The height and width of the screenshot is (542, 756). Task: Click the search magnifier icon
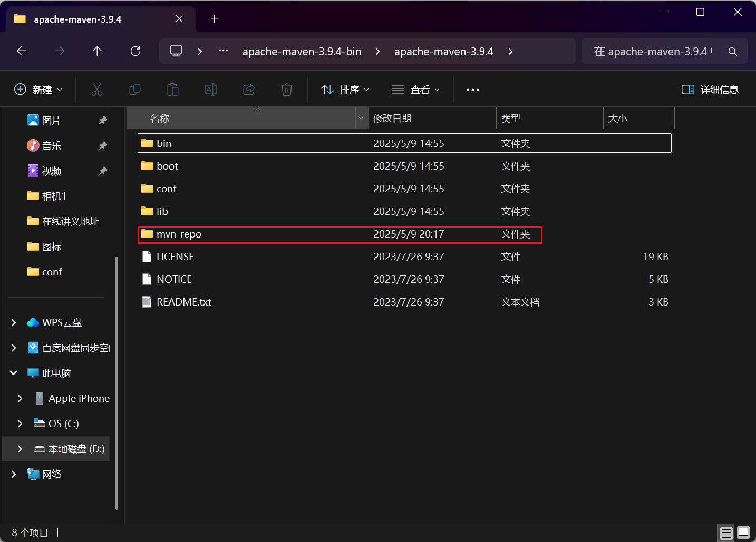[x=732, y=52]
